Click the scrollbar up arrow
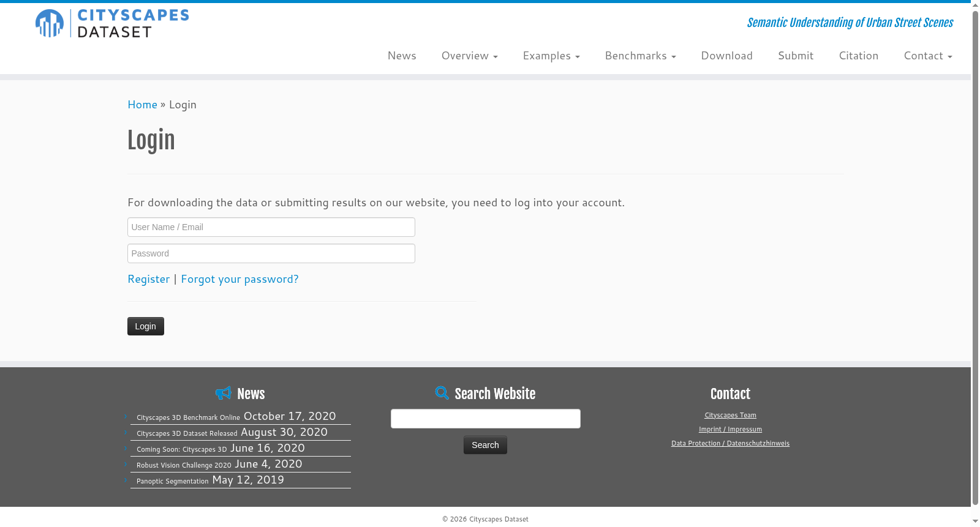Image resolution: width=980 pixels, height=527 pixels. click(x=975, y=4)
